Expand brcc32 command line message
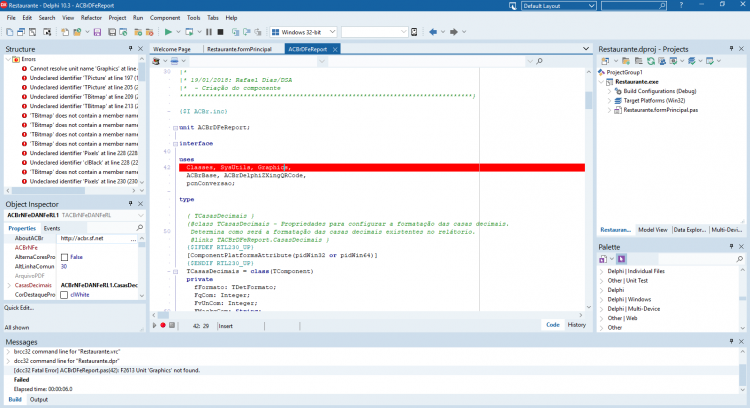The width and height of the screenshot is (750, 408). [8, 352]
